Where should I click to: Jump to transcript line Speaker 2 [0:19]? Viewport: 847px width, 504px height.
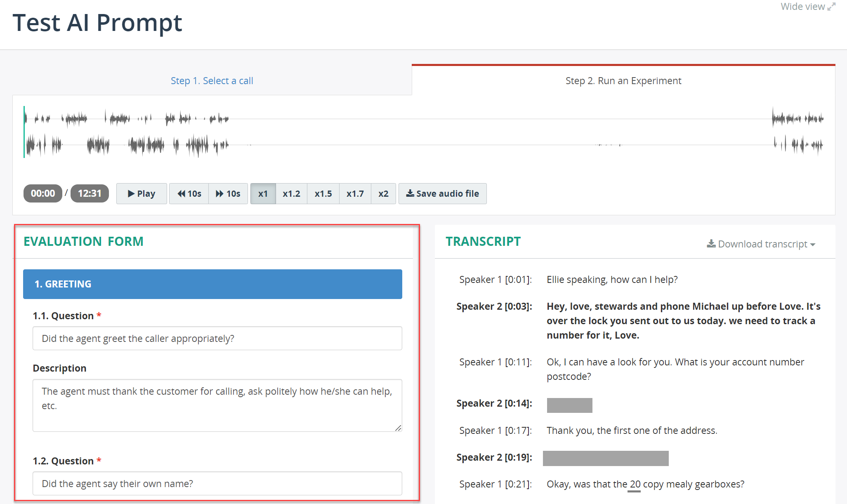[x=494, y=457]
